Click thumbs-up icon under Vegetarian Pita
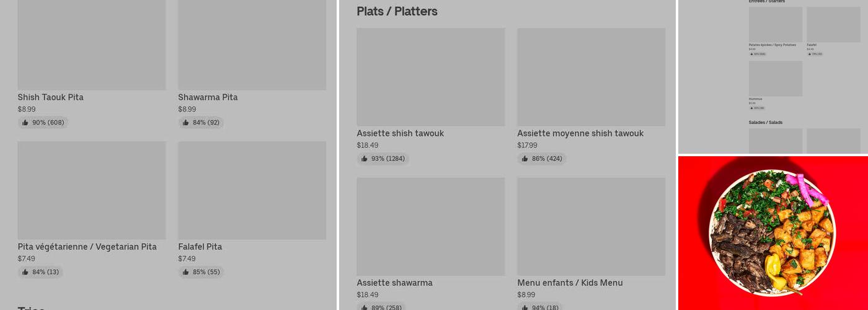 (x=25, y=272)
